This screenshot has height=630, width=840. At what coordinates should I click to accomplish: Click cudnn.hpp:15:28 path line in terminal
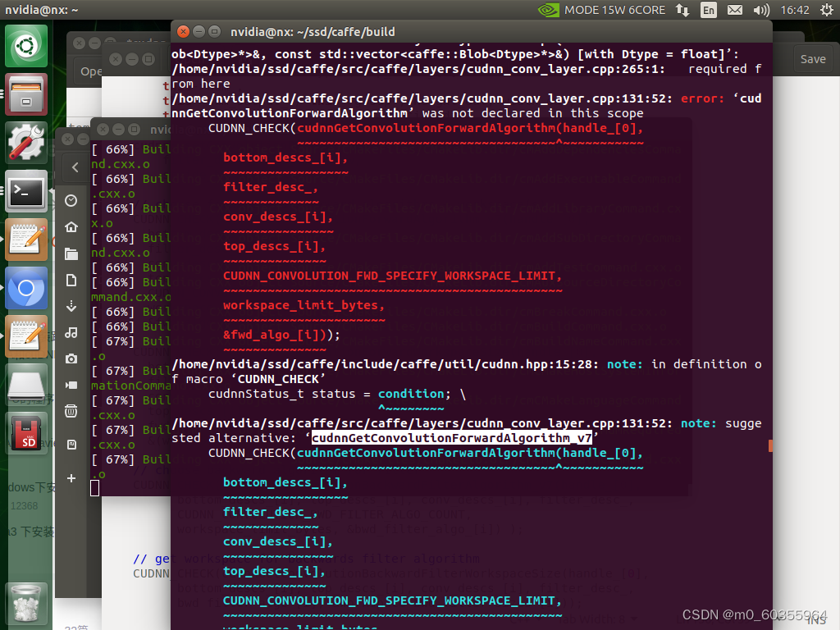pos(386,364)
